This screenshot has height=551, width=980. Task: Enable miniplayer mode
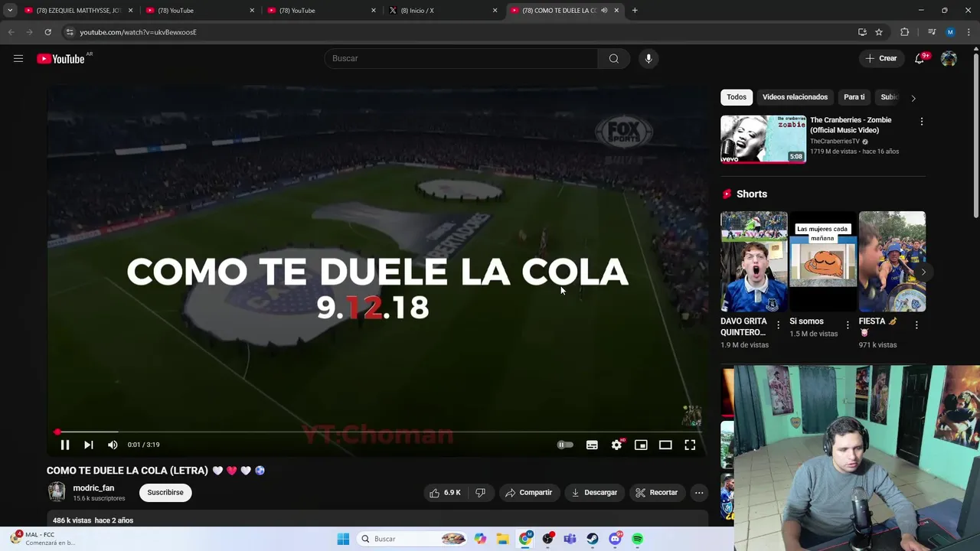pyautogui.click(x=641, y=445)
